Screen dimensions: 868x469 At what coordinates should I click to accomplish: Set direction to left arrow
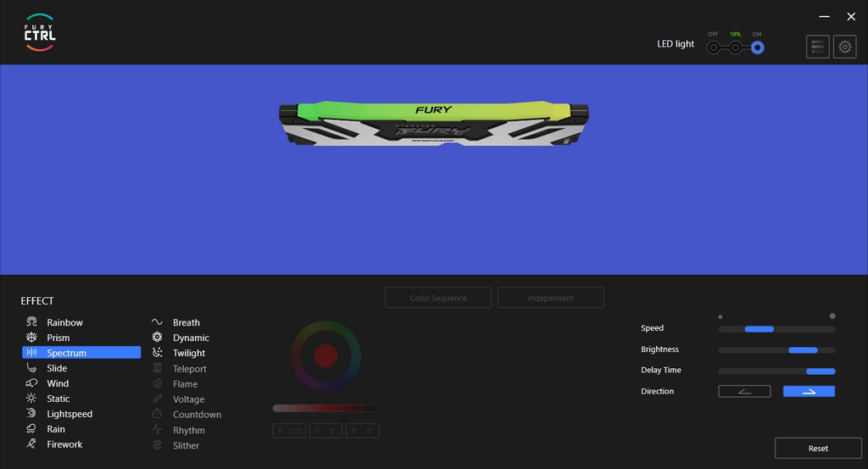pyautogui.click(x=744, y=392)
